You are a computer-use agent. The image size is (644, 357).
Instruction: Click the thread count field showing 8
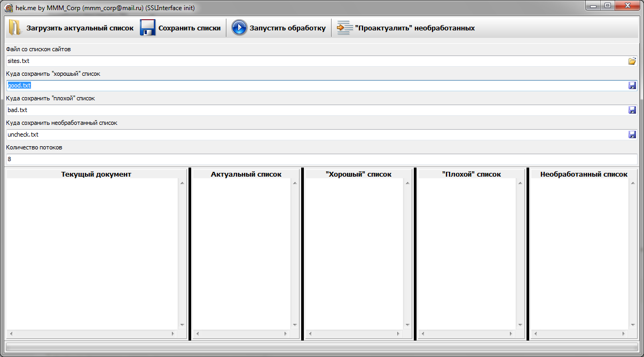320,160
